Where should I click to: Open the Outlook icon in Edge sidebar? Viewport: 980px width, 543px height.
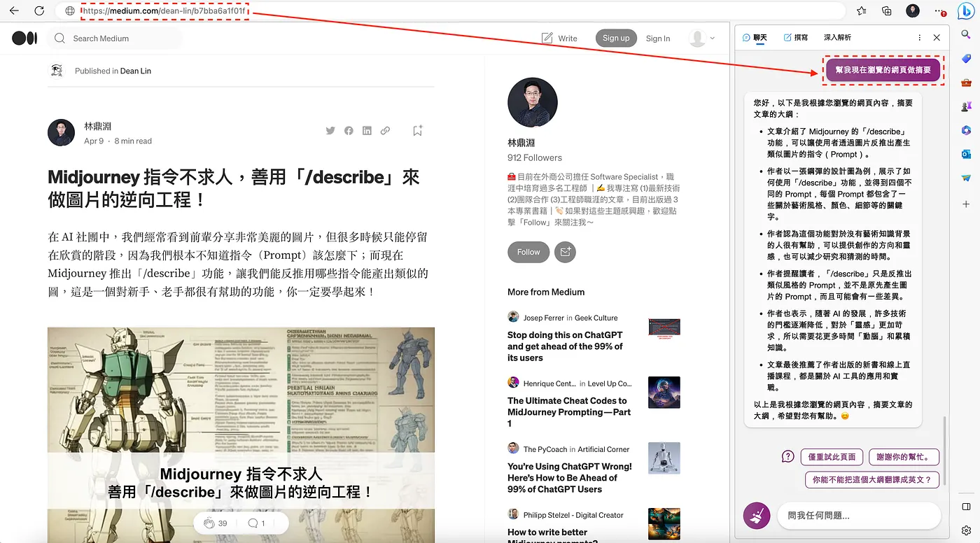(x=967, y=154)
